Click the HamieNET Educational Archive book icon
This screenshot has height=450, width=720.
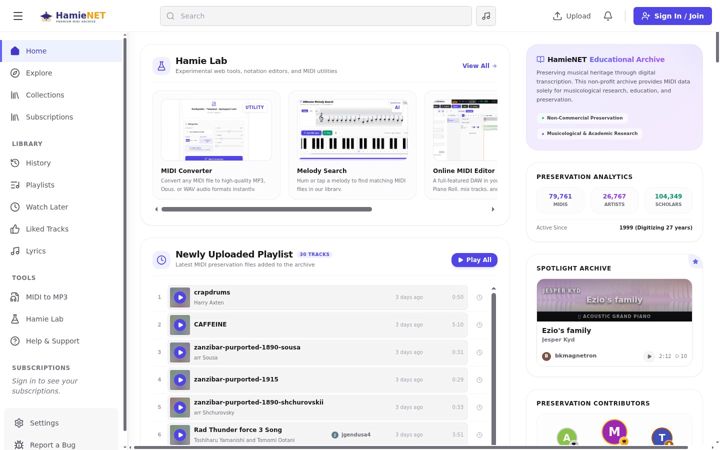540,60
